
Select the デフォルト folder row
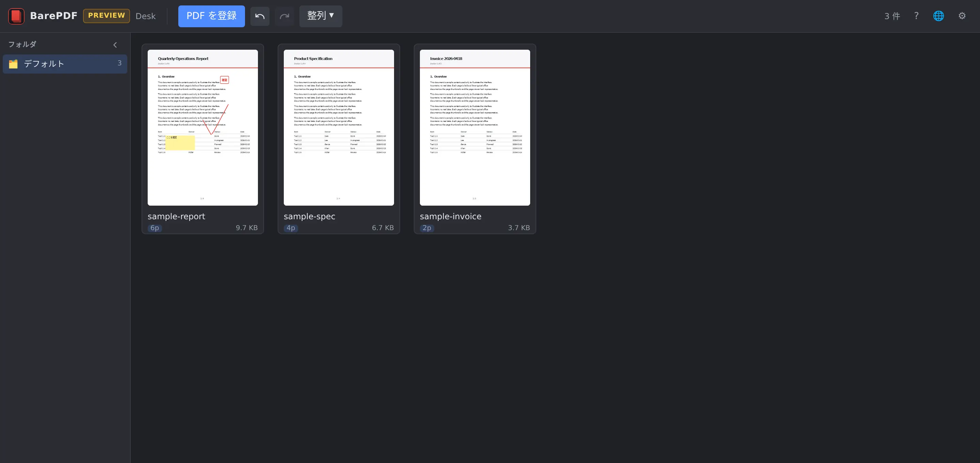[65, 64]
